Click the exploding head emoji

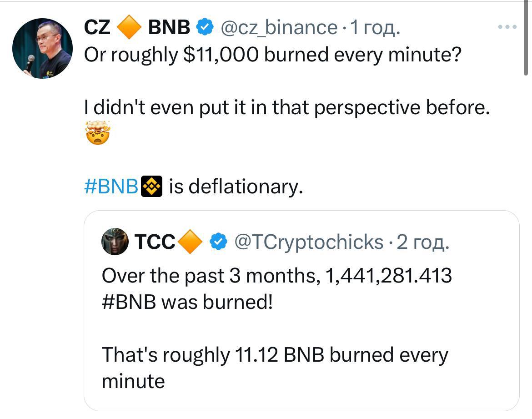click(97, 132)
